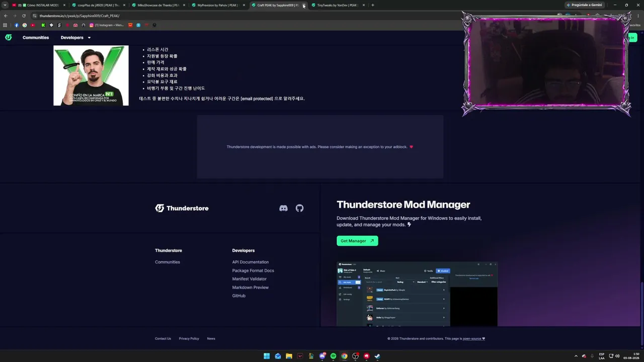Open the tab search dropdown arrow
Image resolution: width=644 pixels, height=362 pixels.
point(5,5)
